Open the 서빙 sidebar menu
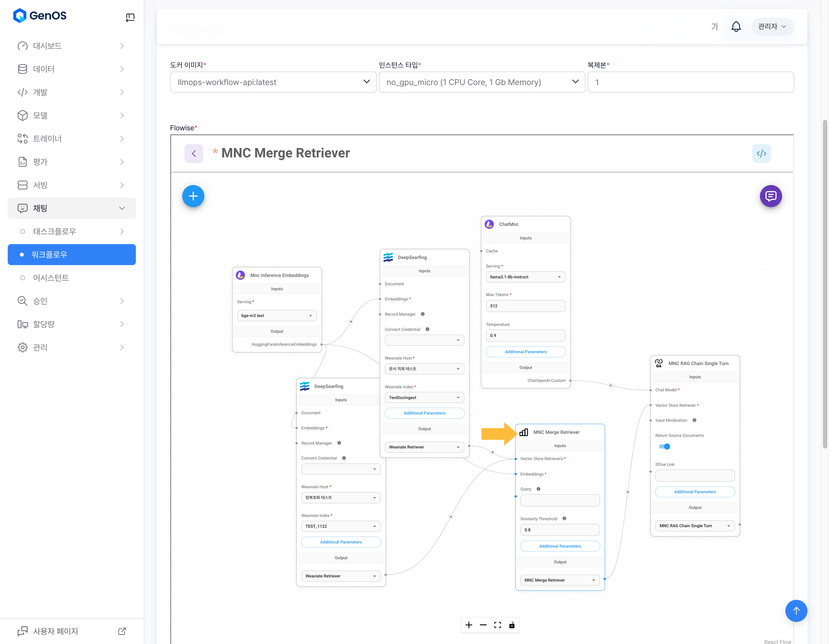This screenshot has height=644, width=829. click(71, 185)
